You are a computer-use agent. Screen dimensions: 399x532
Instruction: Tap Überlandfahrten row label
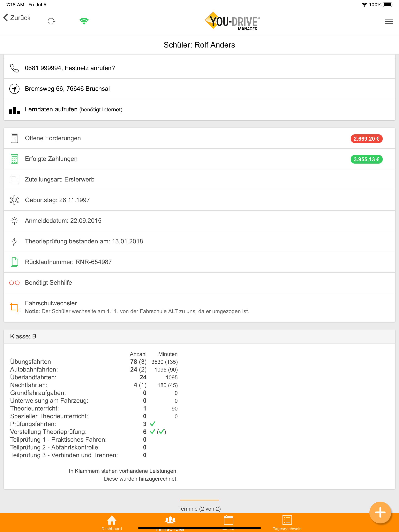point(33,377)
